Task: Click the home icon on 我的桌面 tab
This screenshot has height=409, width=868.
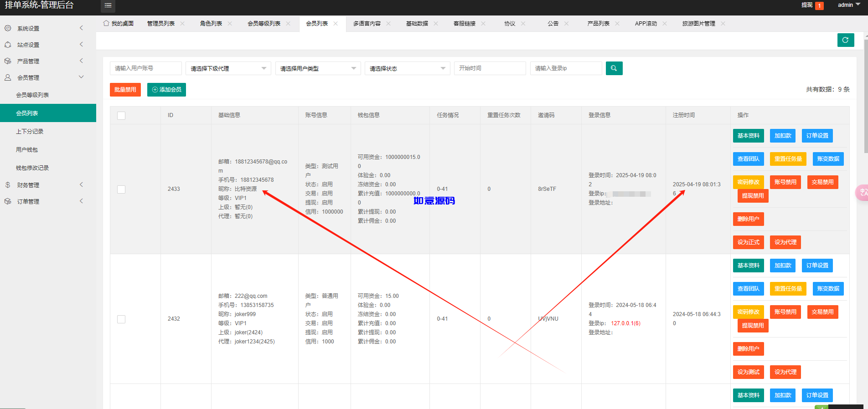Action: 106,23
